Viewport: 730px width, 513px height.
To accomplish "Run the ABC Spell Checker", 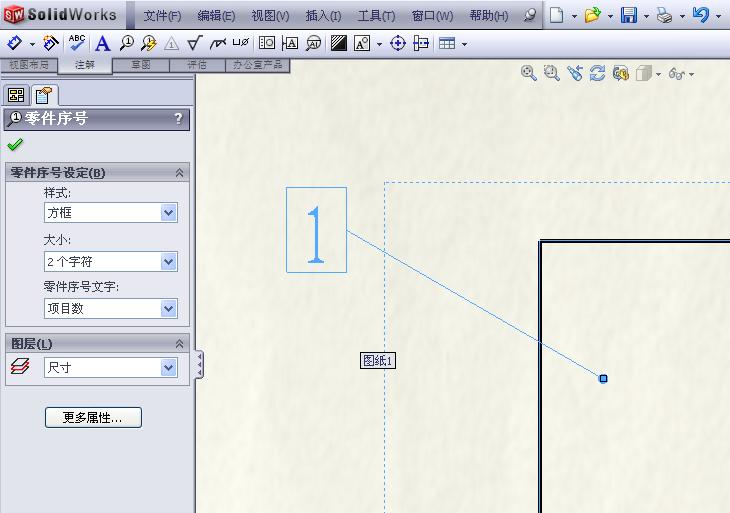I will (x=77, y=43).
